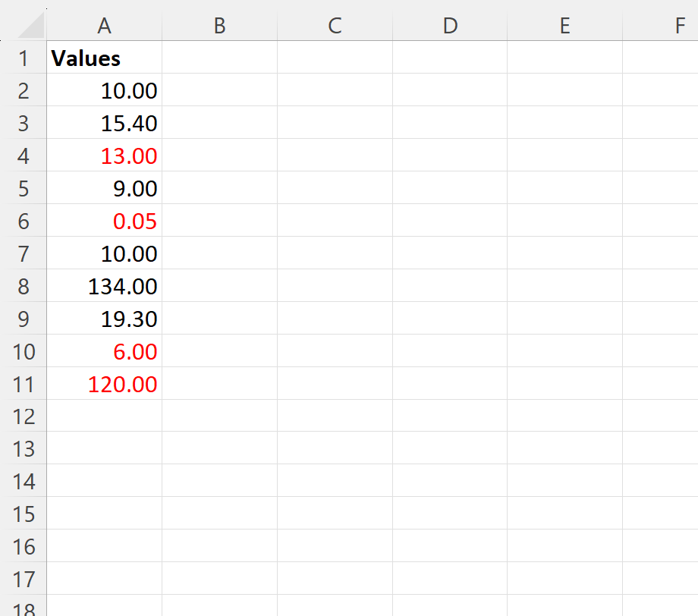This screenshot has height=616, width=698.
Task: Select column F header
Action: point(661,25)
